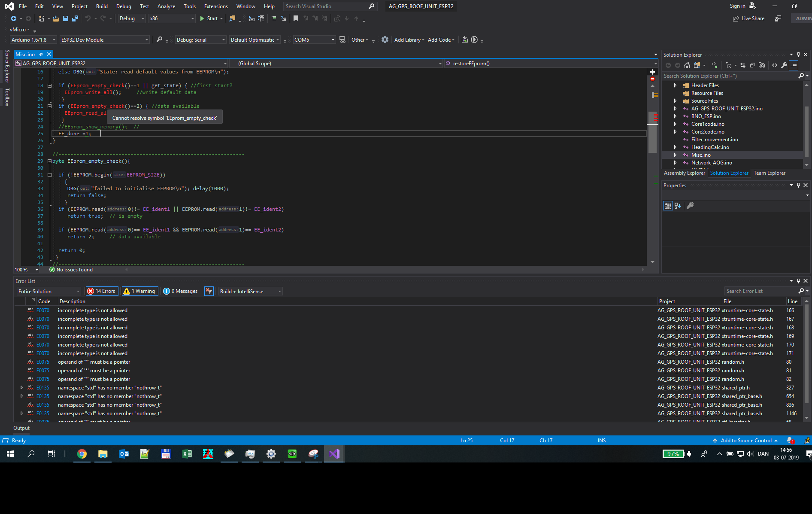Click Categorized view icon in Properties panel

(668, 206)
